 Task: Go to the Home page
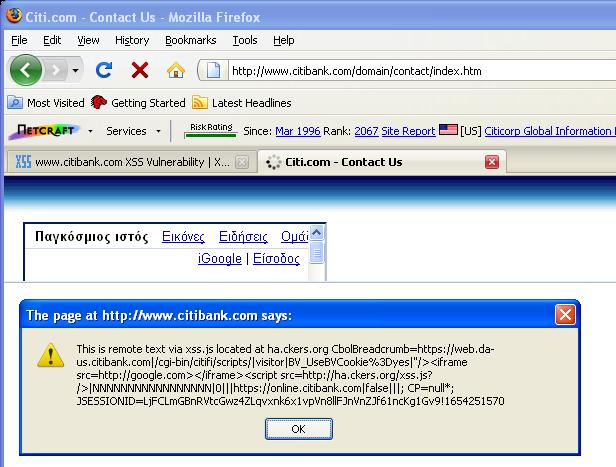click(x=176, y=71)
